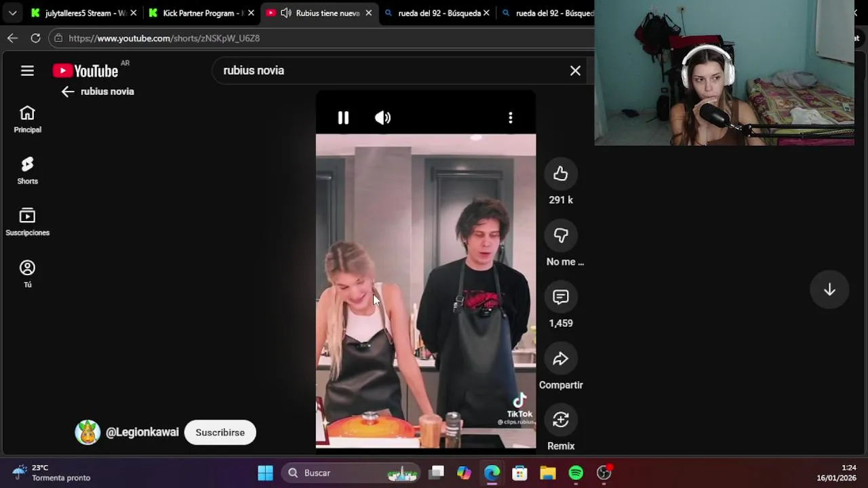
Task: Dislike the Short with thumbs down
Action: tap(561, 236)
